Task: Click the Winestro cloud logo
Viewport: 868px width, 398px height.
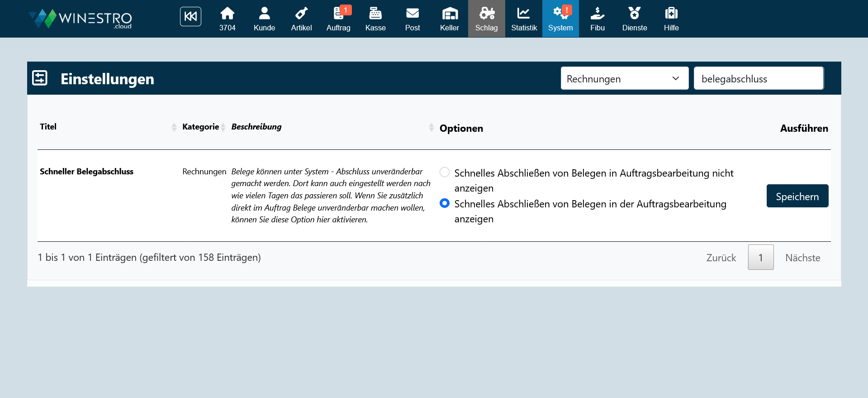Action: [x=81, y=19]
